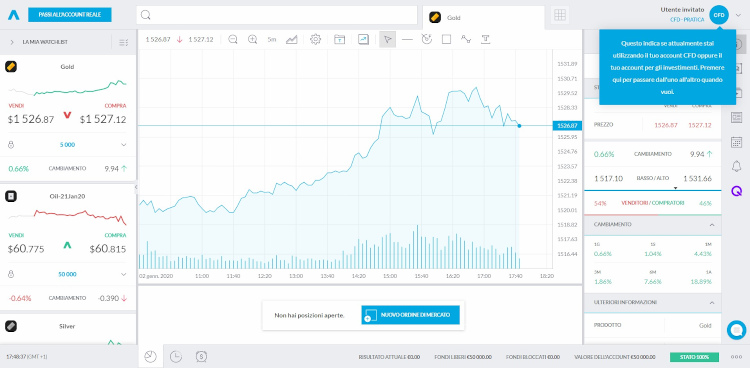
Task: Select the horizontal line drawing tool
Action: 407,39
